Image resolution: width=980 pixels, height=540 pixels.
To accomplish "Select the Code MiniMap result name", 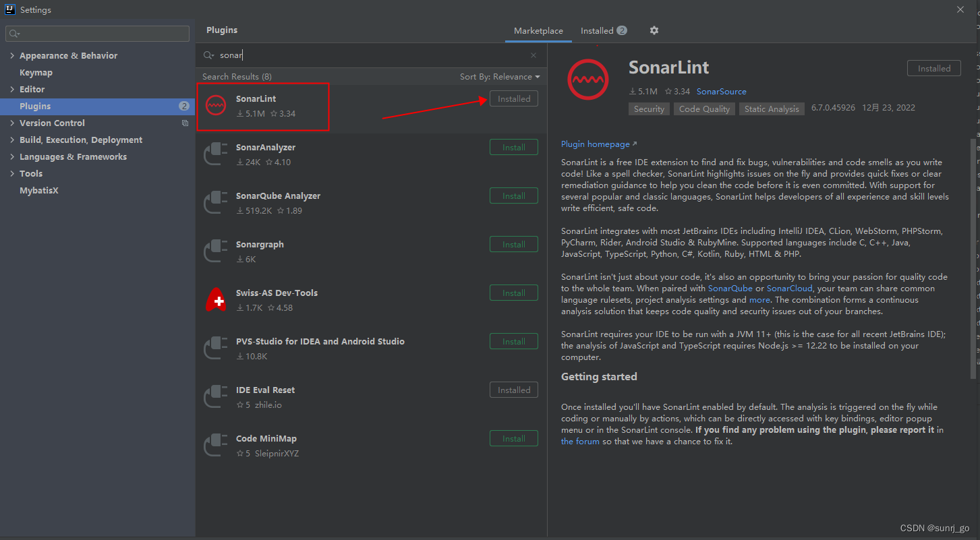I will [x=266, y=439].
